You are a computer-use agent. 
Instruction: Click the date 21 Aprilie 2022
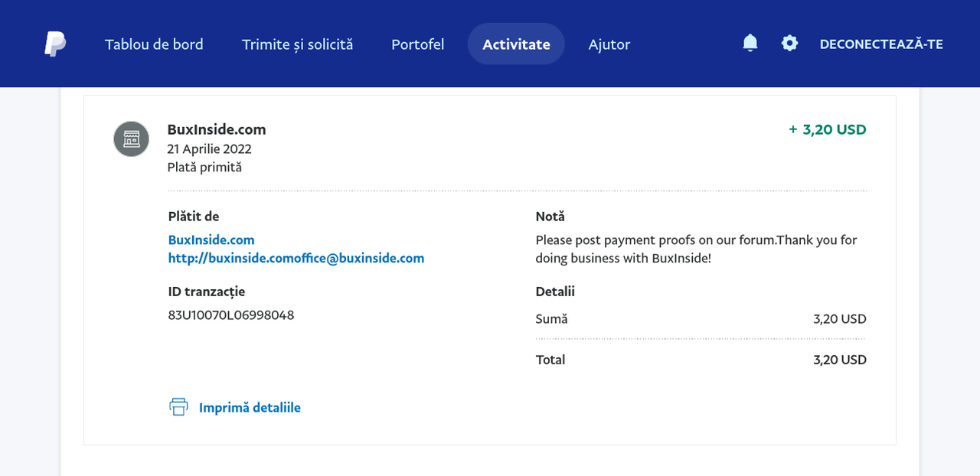point(210,148)
